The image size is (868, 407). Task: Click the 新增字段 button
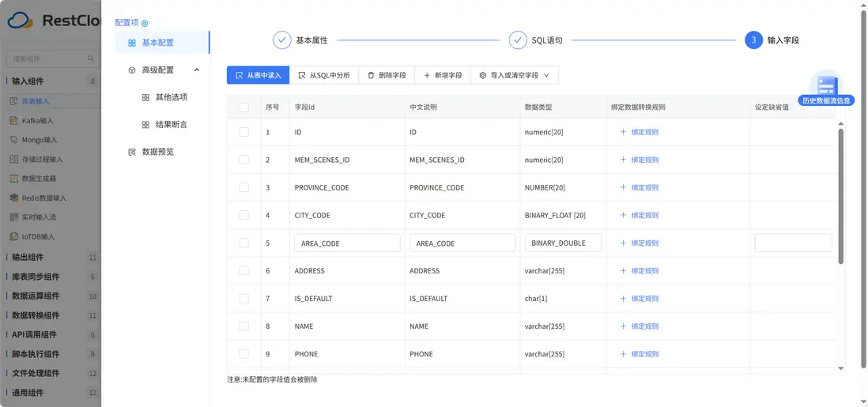[x=443, y=75]
